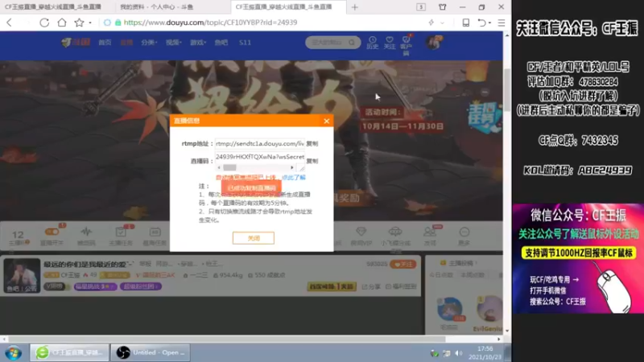
Task: Open the favorites star dropdown arrow
Action: click(90, 23)
